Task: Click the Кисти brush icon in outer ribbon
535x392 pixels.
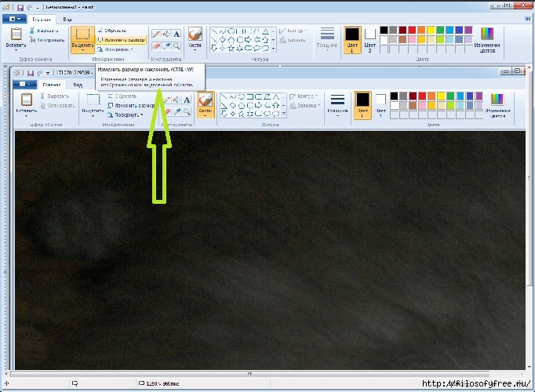Action: tap(195, 34)
